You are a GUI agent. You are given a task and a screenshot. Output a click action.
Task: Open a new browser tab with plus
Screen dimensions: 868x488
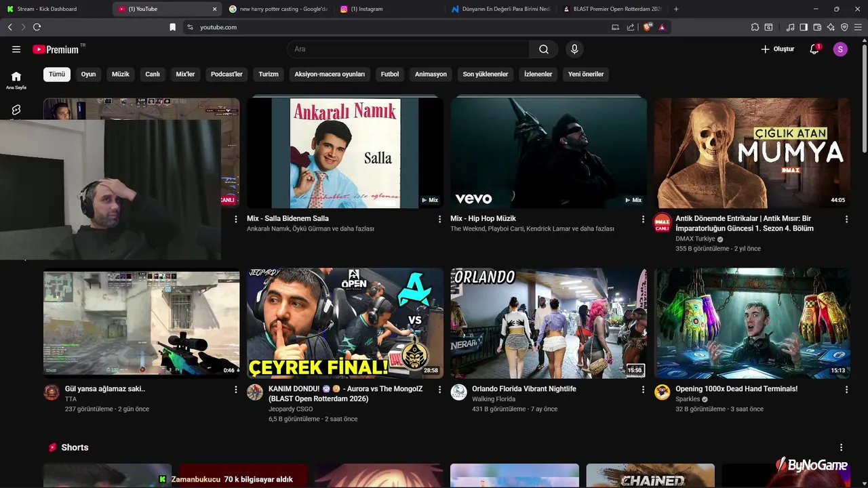click(676, 9)
